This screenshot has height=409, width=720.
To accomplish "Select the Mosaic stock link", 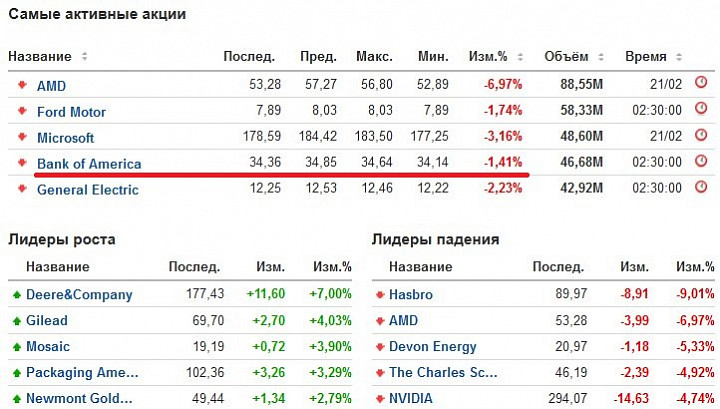I will click(x=48, y=346).
